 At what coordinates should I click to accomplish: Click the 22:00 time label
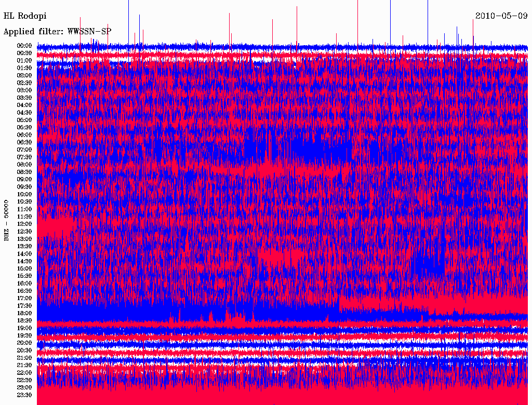tap(24, 373)
